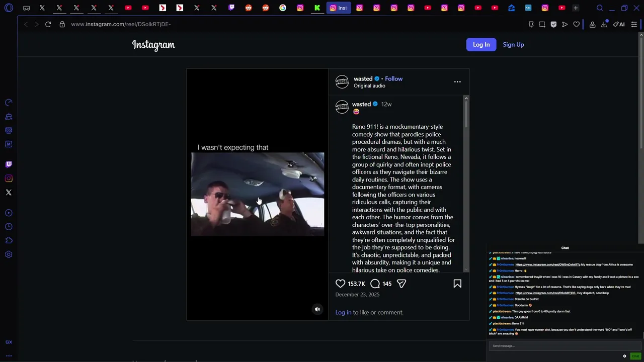Click the green Chat send button
644x362 pixels.
[x=635, y=356]
